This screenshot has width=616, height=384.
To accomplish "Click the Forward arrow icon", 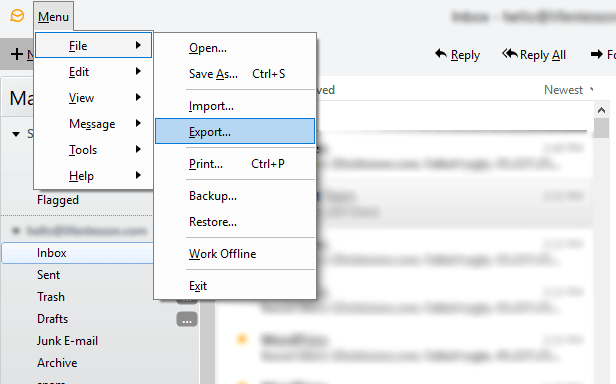I will [x=596, y=54].
